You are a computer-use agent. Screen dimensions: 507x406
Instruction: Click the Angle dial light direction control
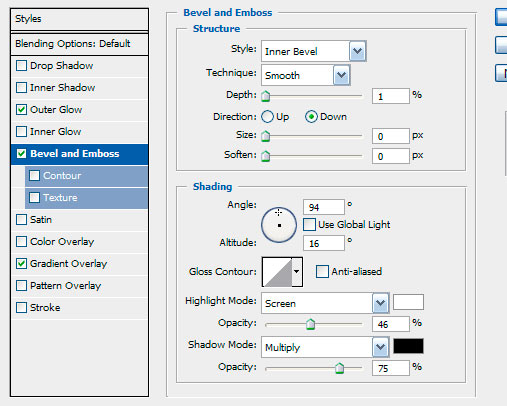tap(279, 225)
